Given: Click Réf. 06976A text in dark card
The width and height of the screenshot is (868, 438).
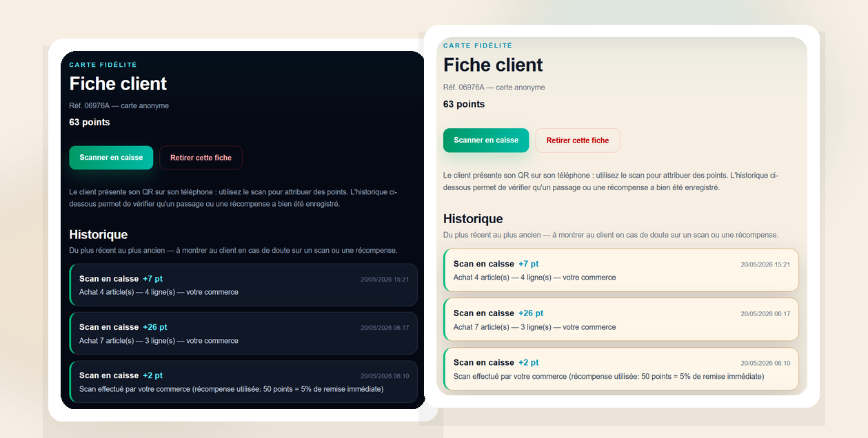Looking at the screenshot, I should click(x=119, y=106).
